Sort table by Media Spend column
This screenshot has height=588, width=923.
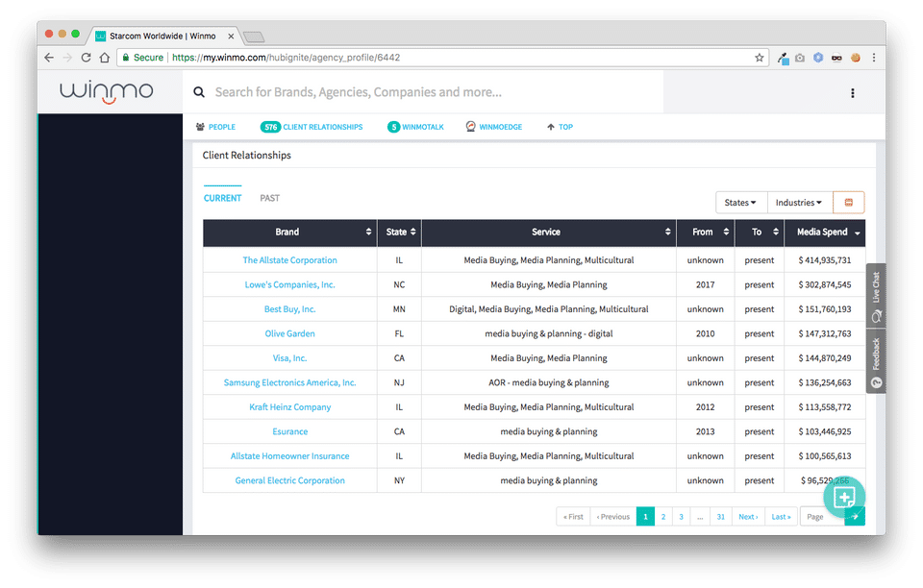coord(825,233)
